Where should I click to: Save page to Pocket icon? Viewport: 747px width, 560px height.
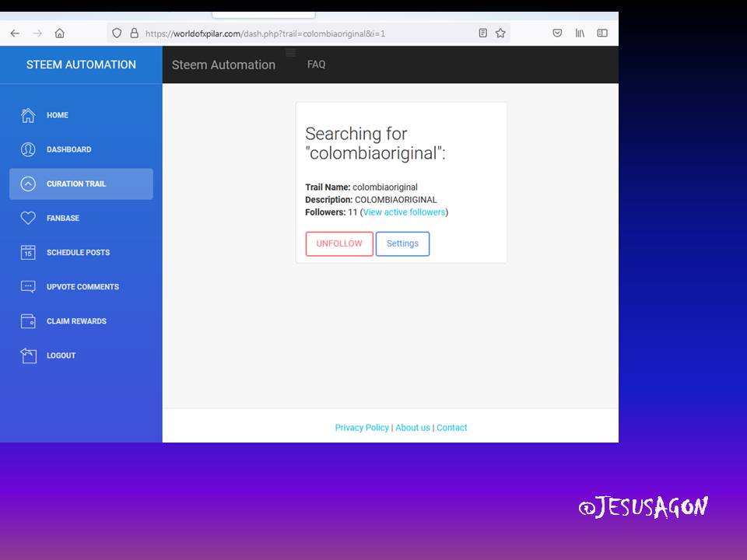click(557, 33)
